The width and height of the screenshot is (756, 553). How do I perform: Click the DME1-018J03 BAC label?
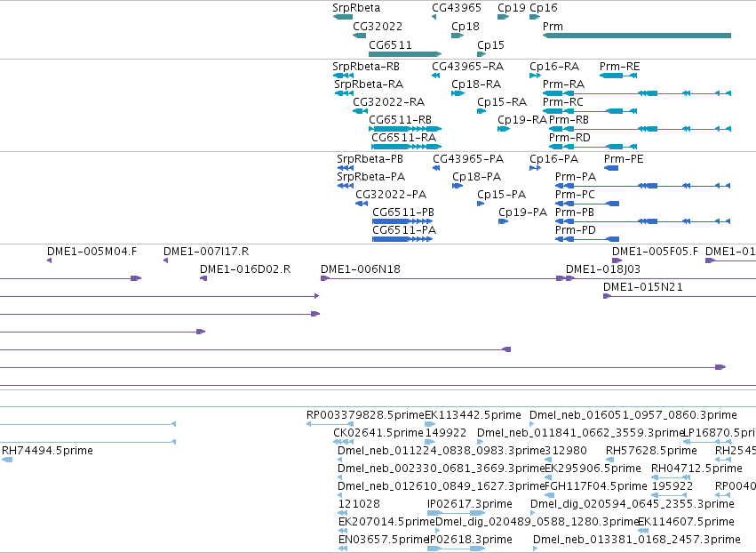tap(603, 269)
